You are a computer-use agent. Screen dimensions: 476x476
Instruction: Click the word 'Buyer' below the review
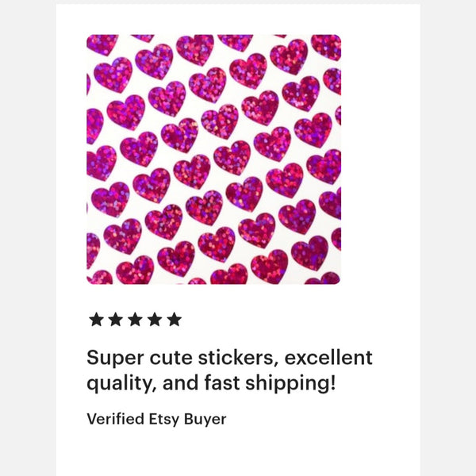point(205,419)
